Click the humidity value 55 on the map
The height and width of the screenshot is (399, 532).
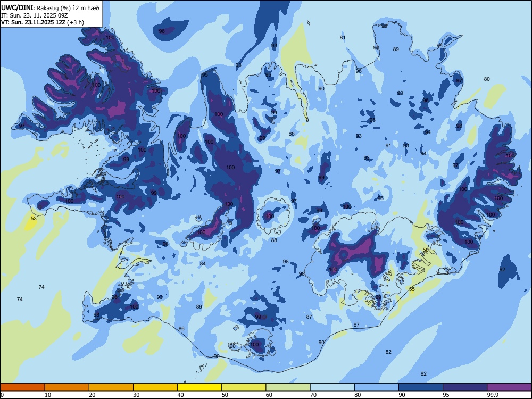point(412,289)
